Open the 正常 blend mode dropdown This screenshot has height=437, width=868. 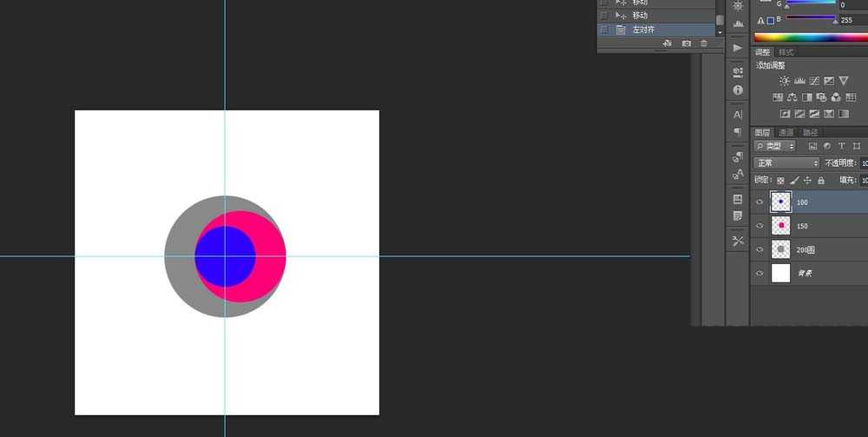click(x=786, y=163)
